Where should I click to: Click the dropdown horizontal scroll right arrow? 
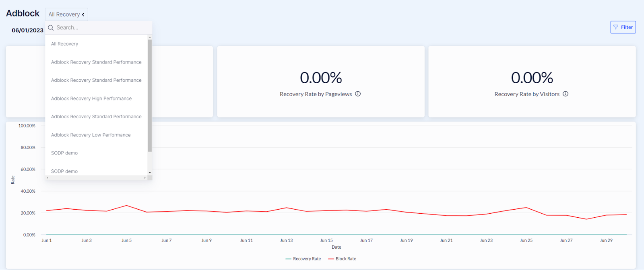click(145, 177)
